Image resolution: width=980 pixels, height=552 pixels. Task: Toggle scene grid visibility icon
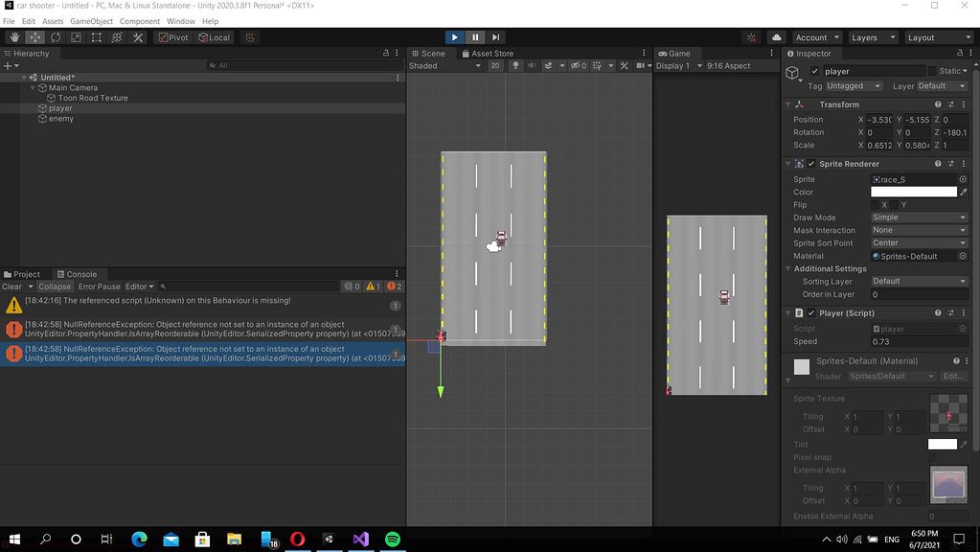(x=598, y=65)
